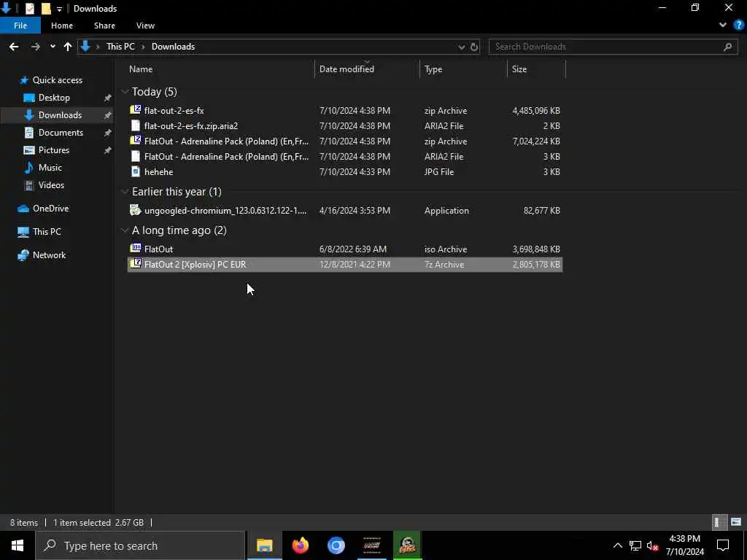747x560 pixels.
Task: Switch to the Share ribbon tab
Action: click(104, 26)
